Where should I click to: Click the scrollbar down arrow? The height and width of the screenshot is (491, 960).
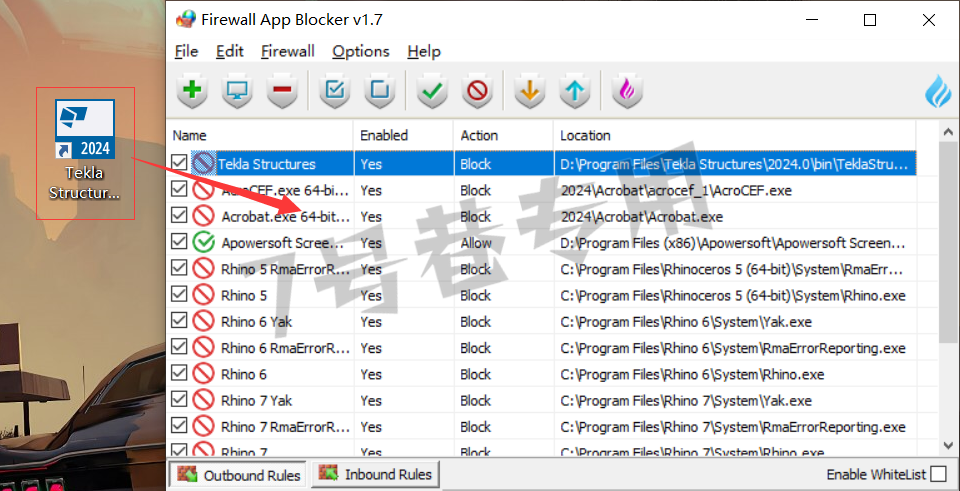click(948, 445)
